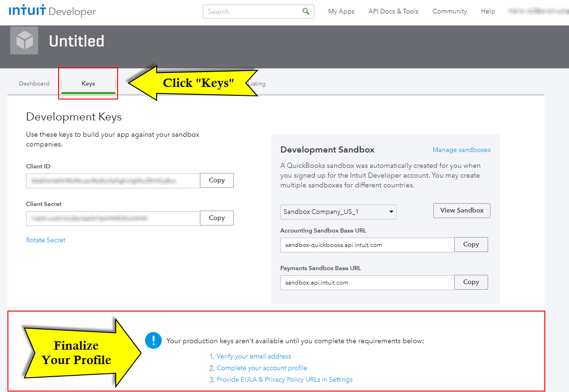Click the cube app placeholder icon

[24, 40]
